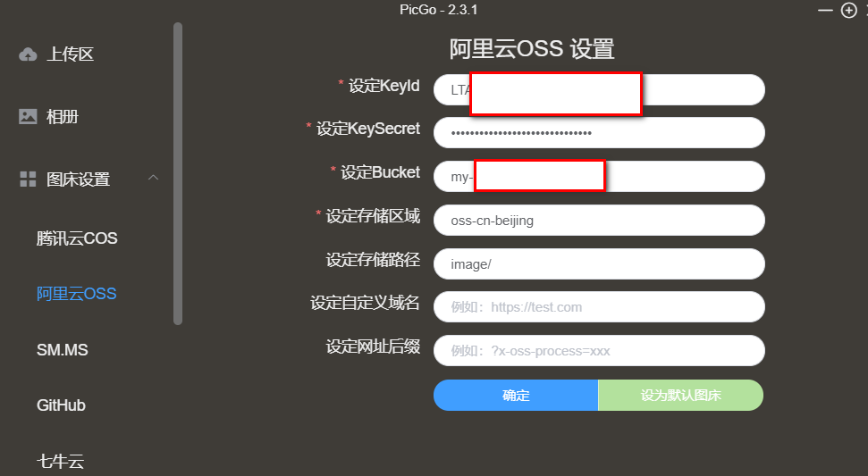Open the 上传区 upload area
Screen dimensions: 868x476
(71, 54)
